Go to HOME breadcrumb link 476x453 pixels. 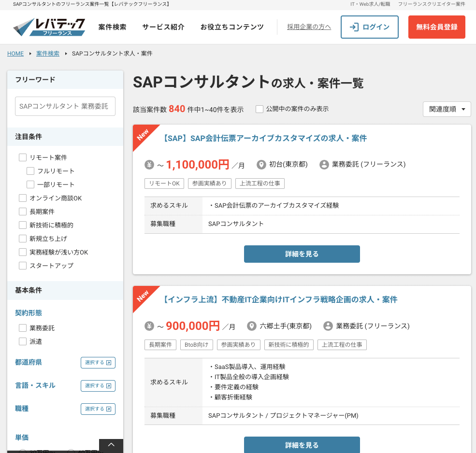pyautogui.click(x=15, y=54)
